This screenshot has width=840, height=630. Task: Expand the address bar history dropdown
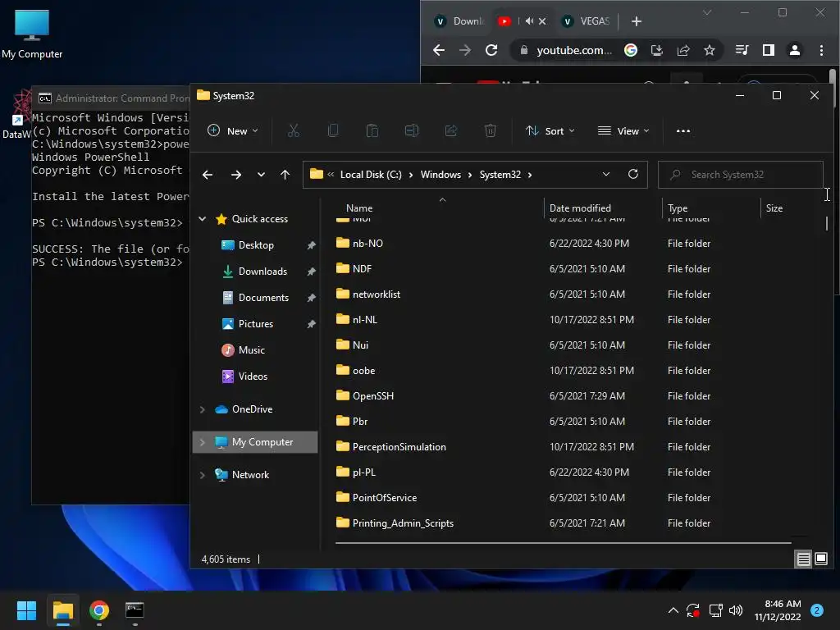pos(606,174)
